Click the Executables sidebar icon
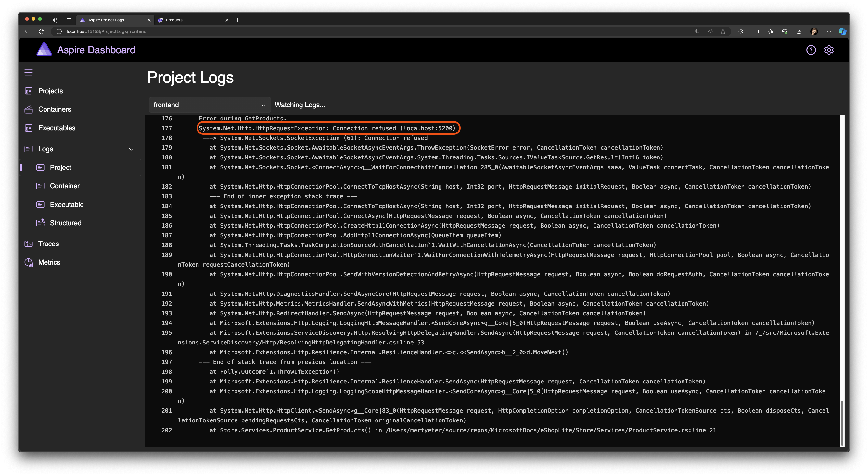Image resolution: width=868 pixels, height=476 pixels. point(29,128)
